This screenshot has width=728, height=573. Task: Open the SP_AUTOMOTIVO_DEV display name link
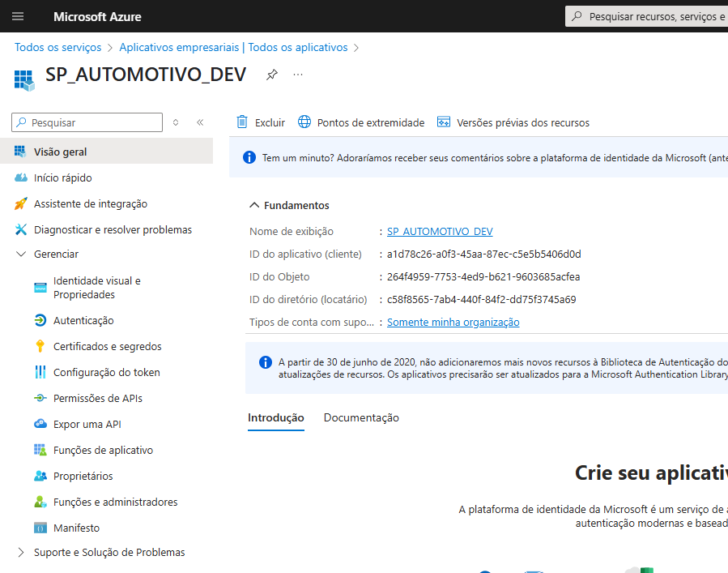click(440, 232)
